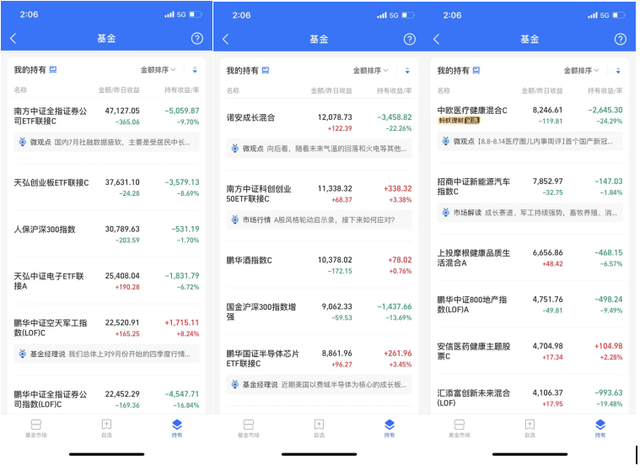The image size is (640, 471).
Task: Open fund 安信医药健康主题股票C
Action: coord(473,351)
